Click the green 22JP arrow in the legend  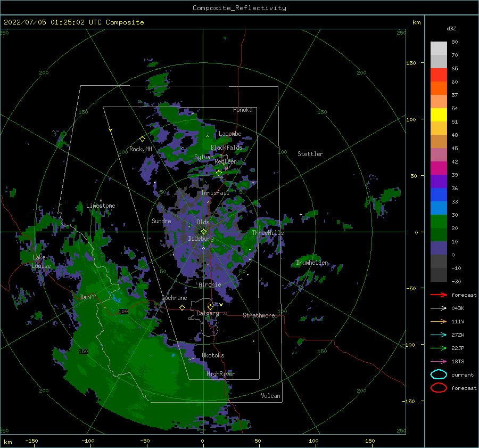coord(439,348)
